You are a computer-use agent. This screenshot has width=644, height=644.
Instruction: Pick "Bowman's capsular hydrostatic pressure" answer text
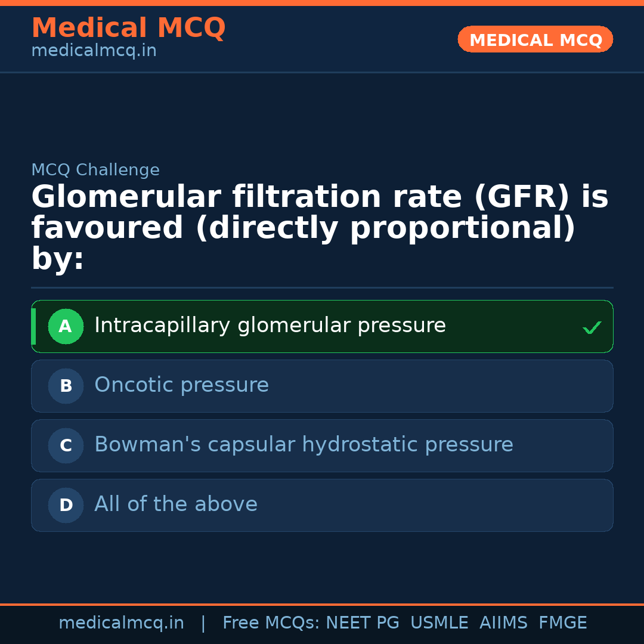point(304,445)
